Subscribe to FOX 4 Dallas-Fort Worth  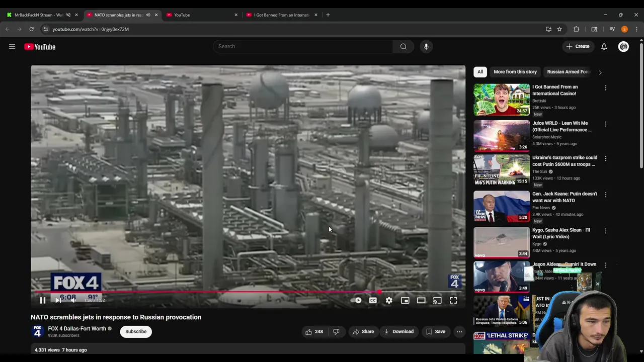point(136,332)
